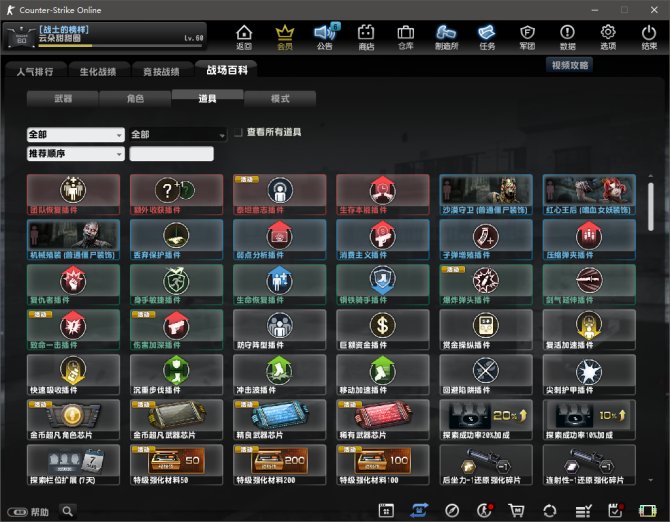Open the 角色 sub-tab
670x522 pixels.
[x=135, y=99]
